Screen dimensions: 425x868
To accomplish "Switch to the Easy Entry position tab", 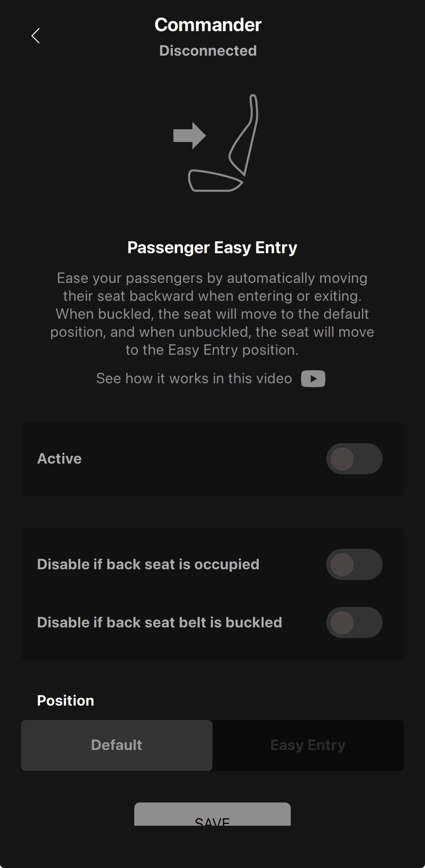I will (308, 745).
